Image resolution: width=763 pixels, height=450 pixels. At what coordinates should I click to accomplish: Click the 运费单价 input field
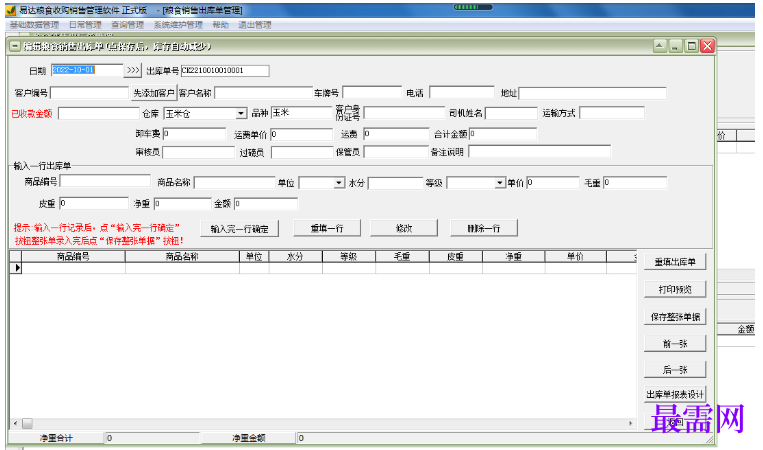coord(302,134)
